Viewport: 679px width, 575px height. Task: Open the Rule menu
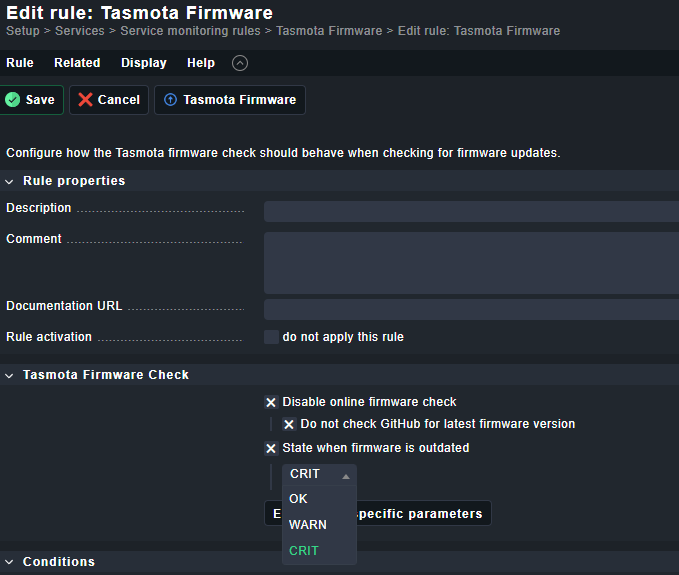pos(20,63)
